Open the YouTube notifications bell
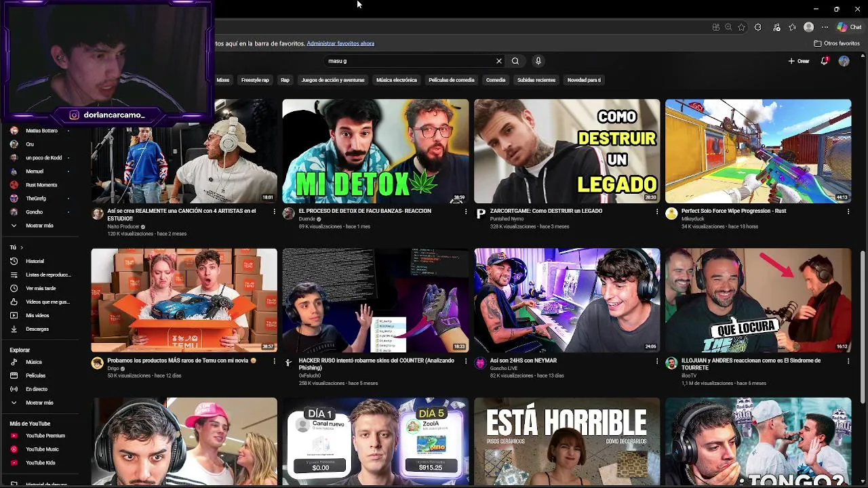The width and height of the screenshot is (868, 488). (825, 61)
